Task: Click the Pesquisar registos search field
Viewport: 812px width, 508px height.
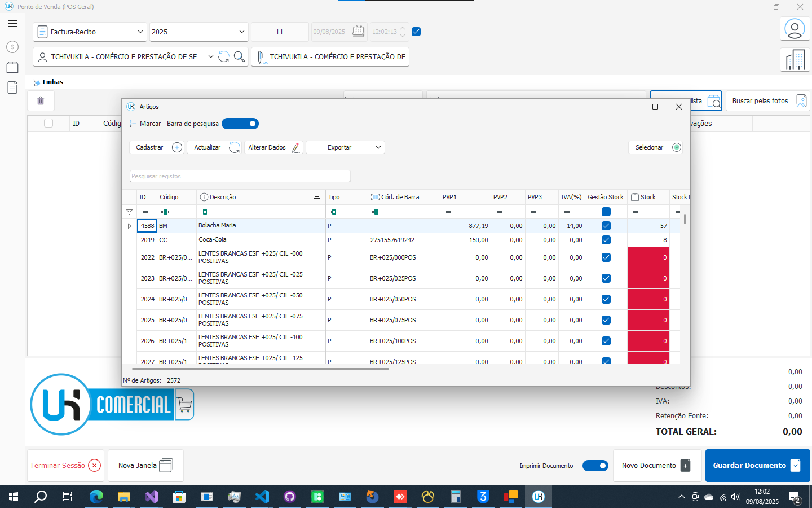Action: pyautogui.click(x=240, y=176)
